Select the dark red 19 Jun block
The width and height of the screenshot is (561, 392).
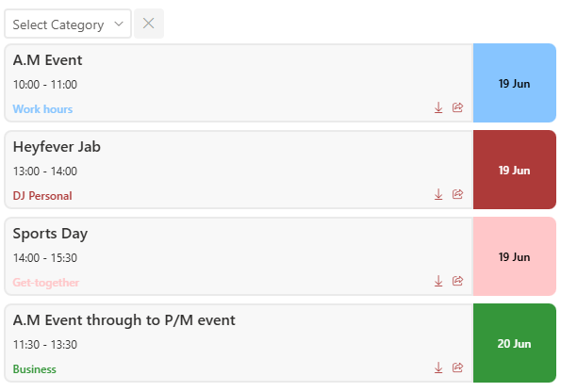(515, 170)
